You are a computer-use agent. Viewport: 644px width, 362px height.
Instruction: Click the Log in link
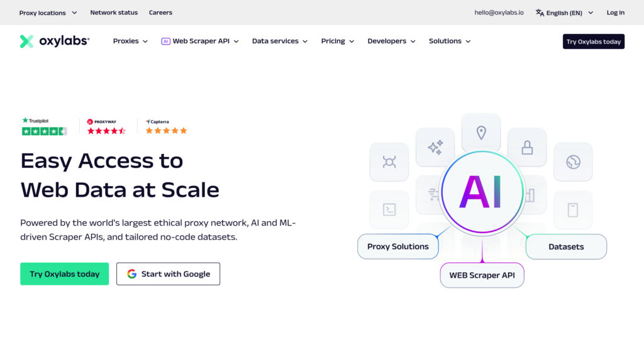click(615, 13)
